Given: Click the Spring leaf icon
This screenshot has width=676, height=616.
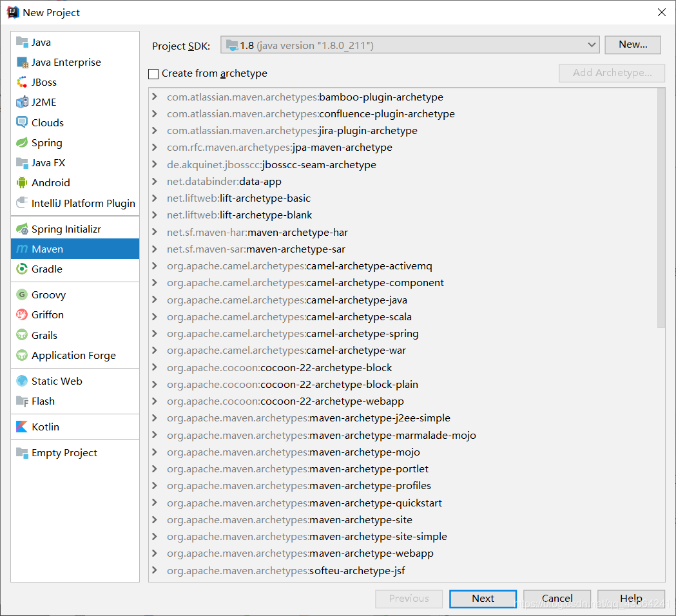Looking at the screenshot, I should (x=21, y=142).
